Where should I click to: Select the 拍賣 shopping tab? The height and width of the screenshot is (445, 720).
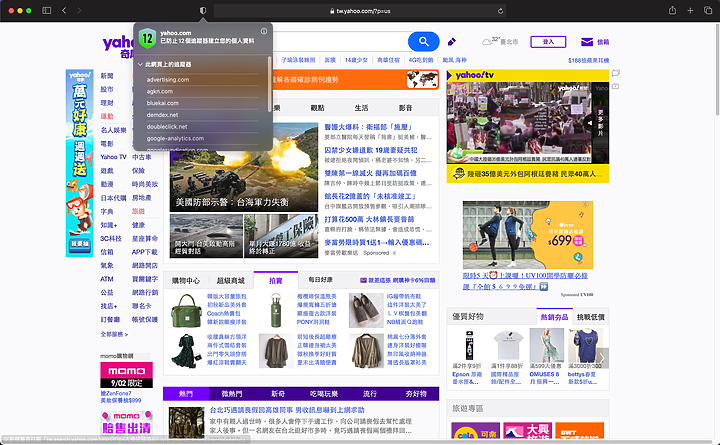coord(276,280)
